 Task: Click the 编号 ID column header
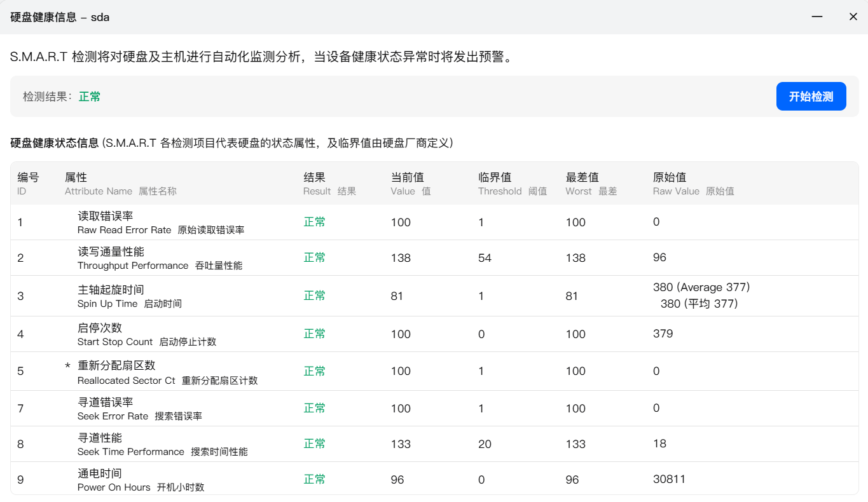[28, 184]
